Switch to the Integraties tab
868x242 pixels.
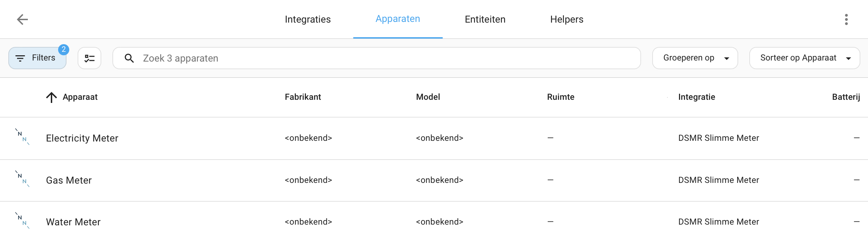point(308,19)
